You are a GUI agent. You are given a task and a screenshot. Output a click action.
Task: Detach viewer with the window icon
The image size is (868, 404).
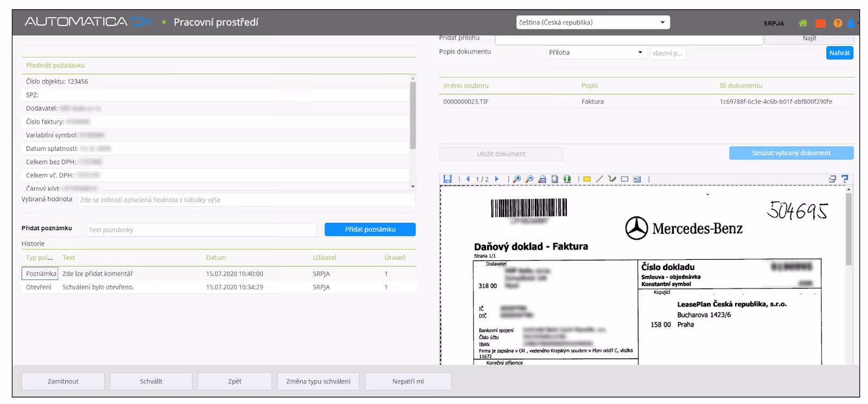[832, 179]
